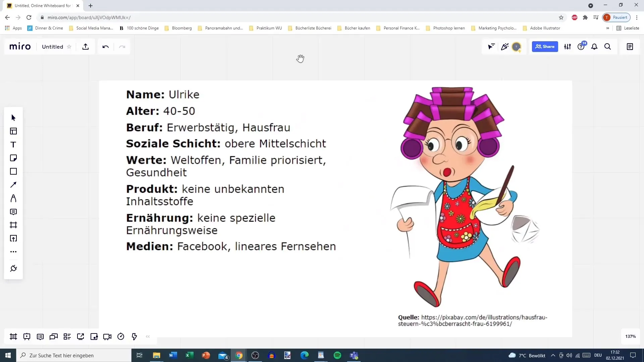
Task: Click the browser address bar
Action: tap(295, 17)
